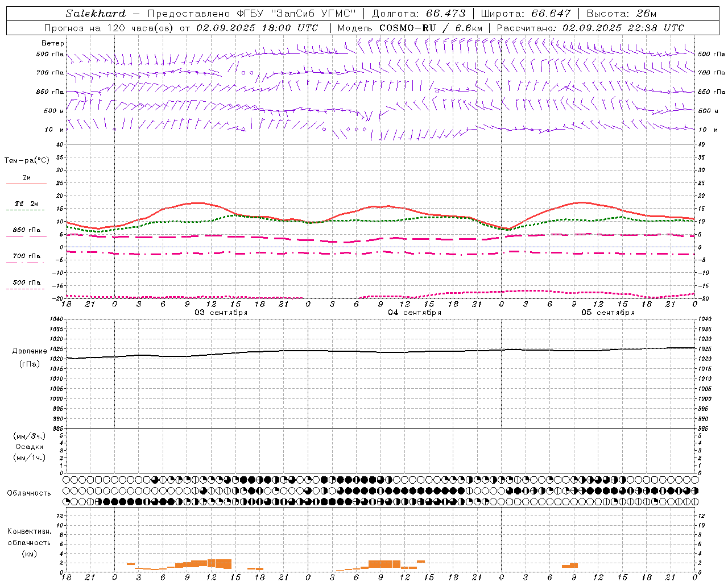Select the Модель COSMO-RU / 6.6км text
This screenshot has width=728, height=582.
410,28
